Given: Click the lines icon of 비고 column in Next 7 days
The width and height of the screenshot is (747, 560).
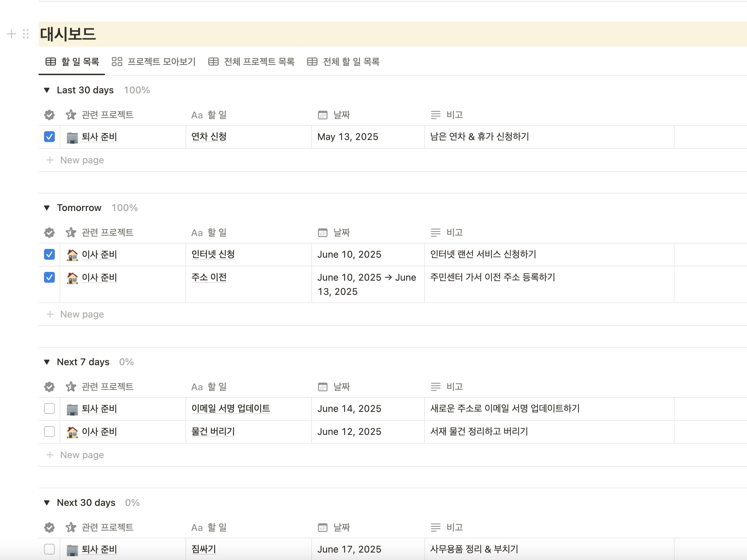Looking at the screenshot, I should [435, 387].
